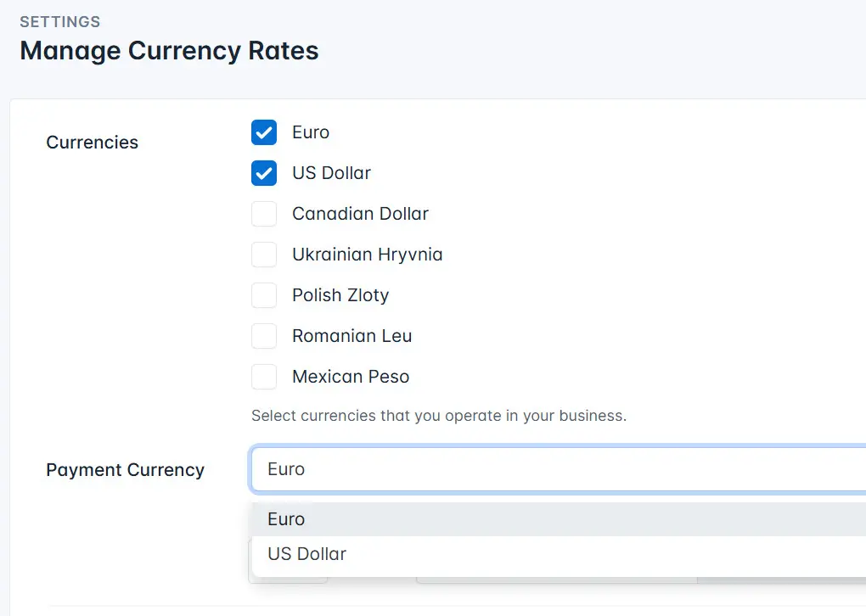Enable the Mexican Peso currency
Screen dimensions: 866x616
coord(264,377)
